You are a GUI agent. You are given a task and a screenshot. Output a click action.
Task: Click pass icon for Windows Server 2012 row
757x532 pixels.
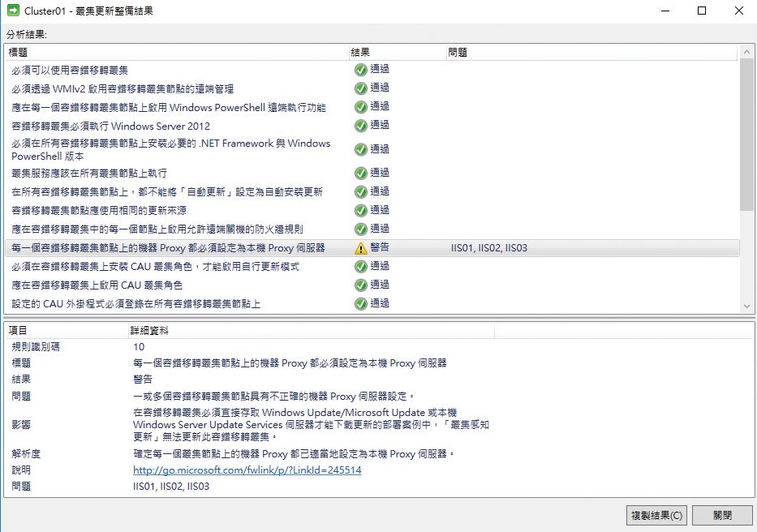(360, 126)
